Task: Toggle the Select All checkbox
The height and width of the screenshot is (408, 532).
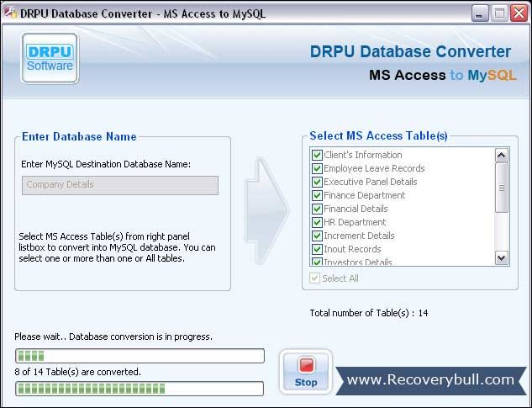Action: point(314,278)
